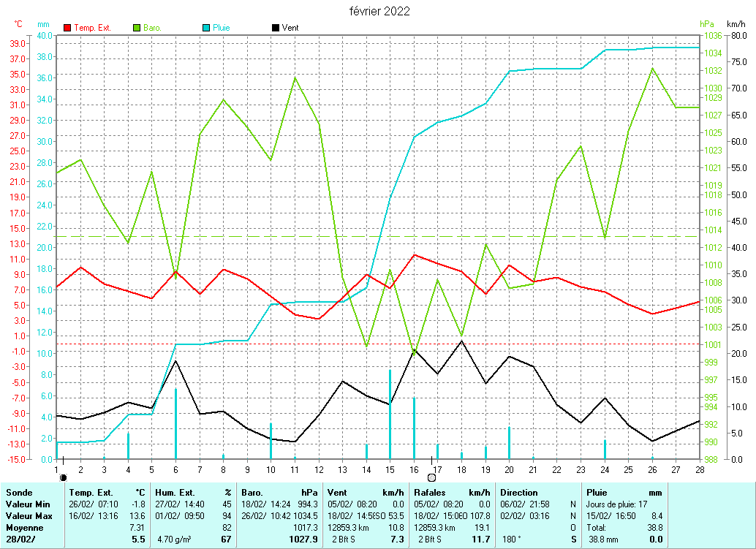Screen dimensions: 756x549
Task: Click the cyan Pluie legend swatch
Action: pyautogui.click(x=206, y=28)
